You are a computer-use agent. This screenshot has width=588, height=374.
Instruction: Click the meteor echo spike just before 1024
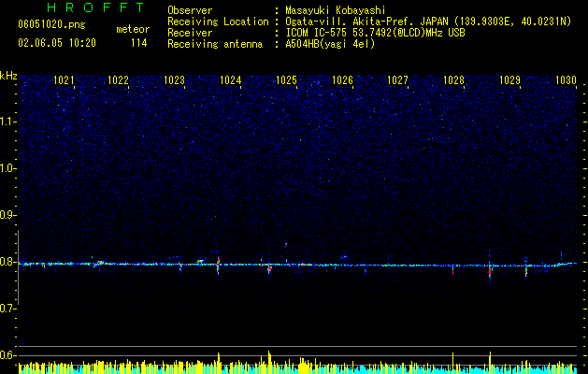[218, 266]
